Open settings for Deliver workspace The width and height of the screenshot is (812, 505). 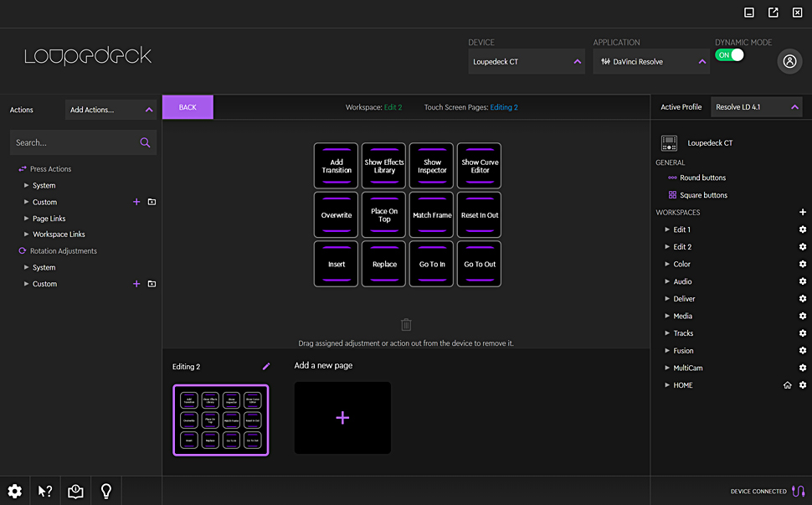click(802, 299)
